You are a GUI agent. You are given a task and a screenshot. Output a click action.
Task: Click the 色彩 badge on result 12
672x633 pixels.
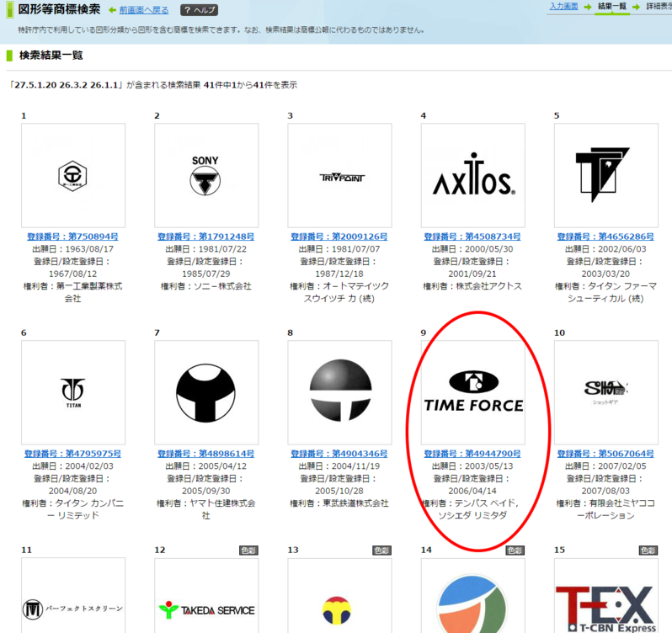click(248, 551)
